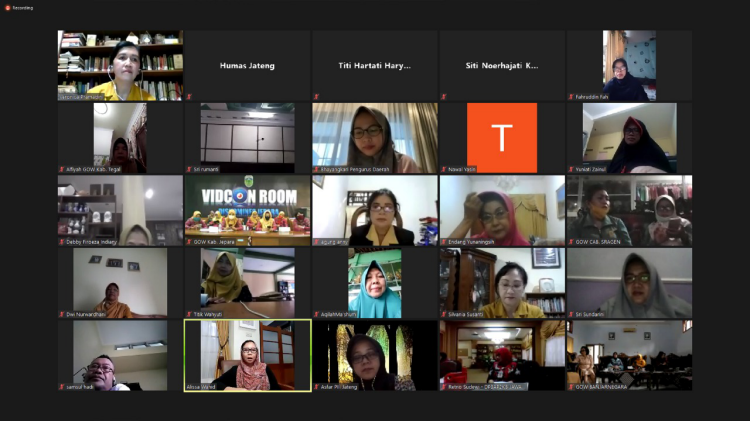Select the VIDCON ROOM video tile
Viewport: 750px width, 421px height.
click(x=247, y=210)
